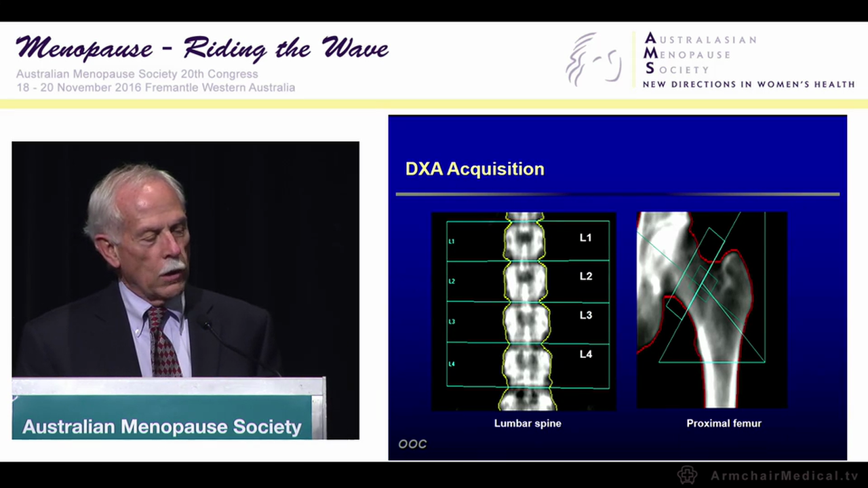This screenshot has width=868, height=488.
Task: Click the OOC watermark symbol
Action: (x=412, y=443)
